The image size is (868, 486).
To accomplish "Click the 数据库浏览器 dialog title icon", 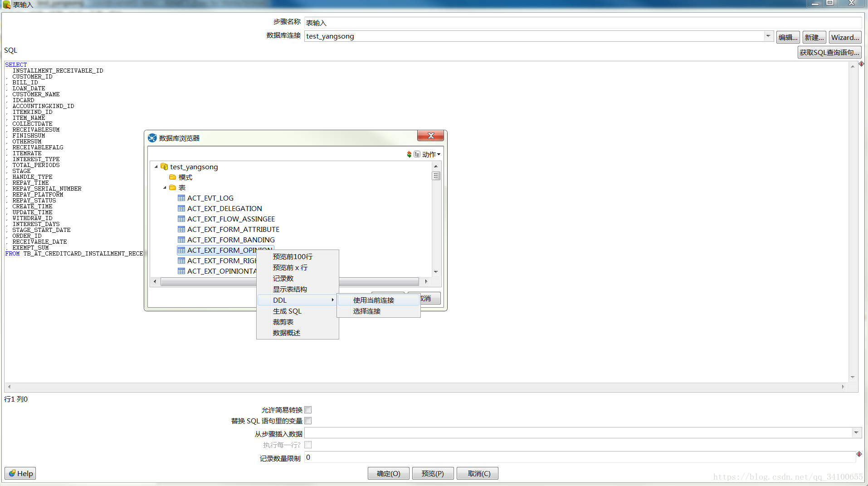I will tap(152, 138).
